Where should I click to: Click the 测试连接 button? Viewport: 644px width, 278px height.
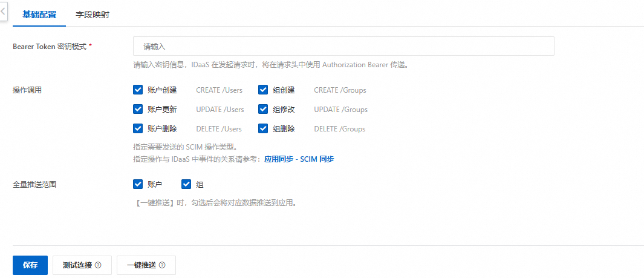click(82, 265)
